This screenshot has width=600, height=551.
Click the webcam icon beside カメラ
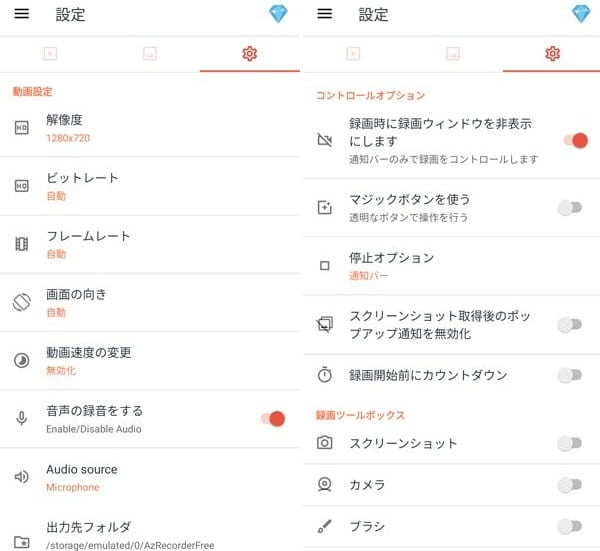324,484
